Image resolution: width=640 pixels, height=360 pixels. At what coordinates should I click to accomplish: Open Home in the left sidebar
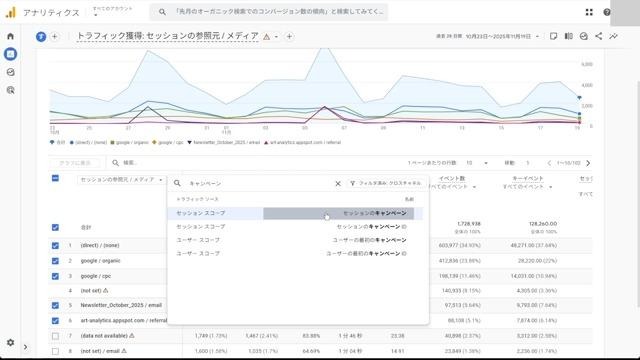[x=11, y=36]
